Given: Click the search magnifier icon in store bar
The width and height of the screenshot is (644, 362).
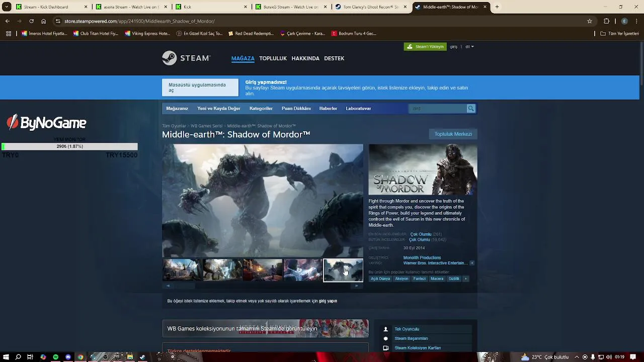Looking at the screenshot, I should 471,109.
